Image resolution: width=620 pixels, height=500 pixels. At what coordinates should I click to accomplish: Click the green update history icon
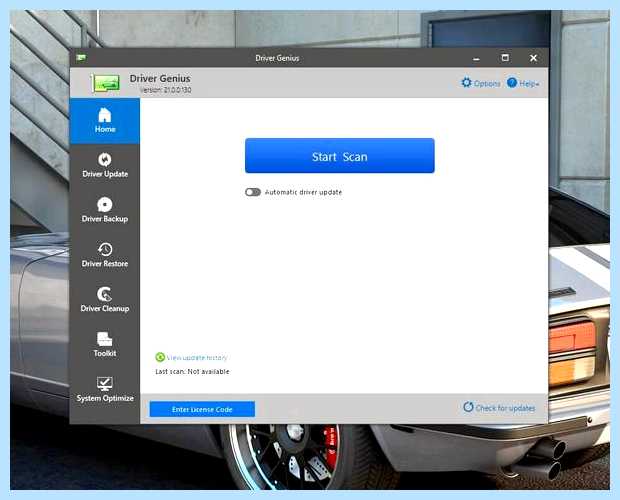(160, 357)
